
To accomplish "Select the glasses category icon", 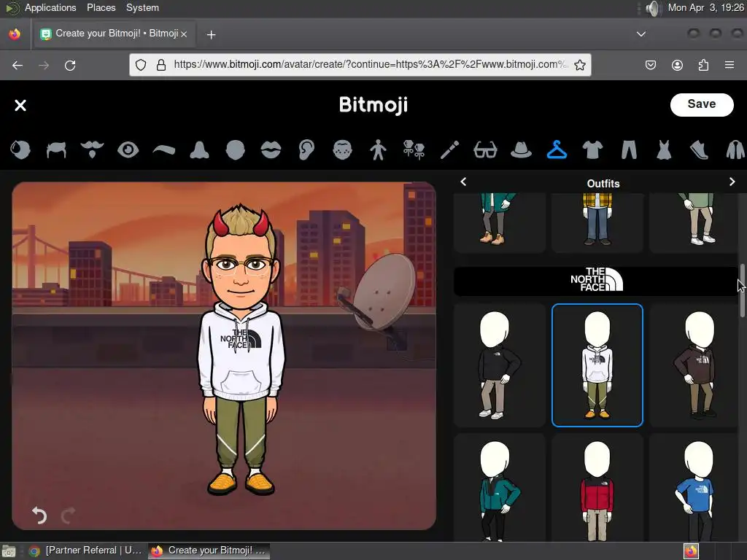I will 485,150.
